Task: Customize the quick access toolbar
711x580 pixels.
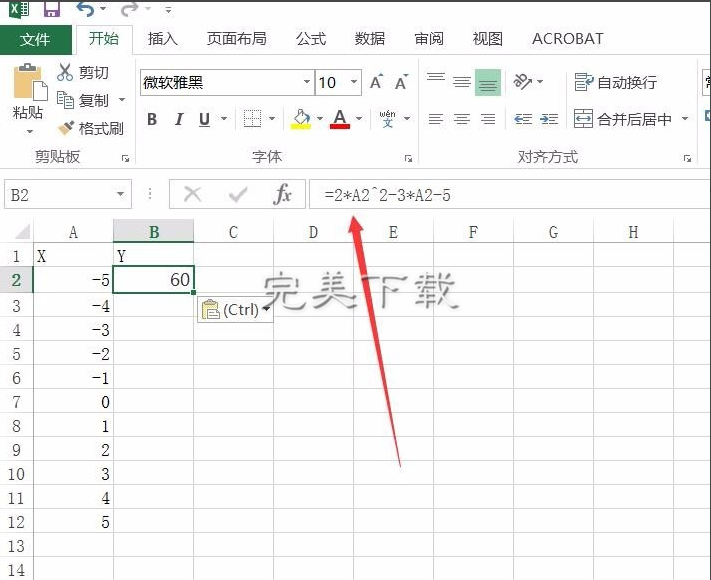Action: [168, 10]
